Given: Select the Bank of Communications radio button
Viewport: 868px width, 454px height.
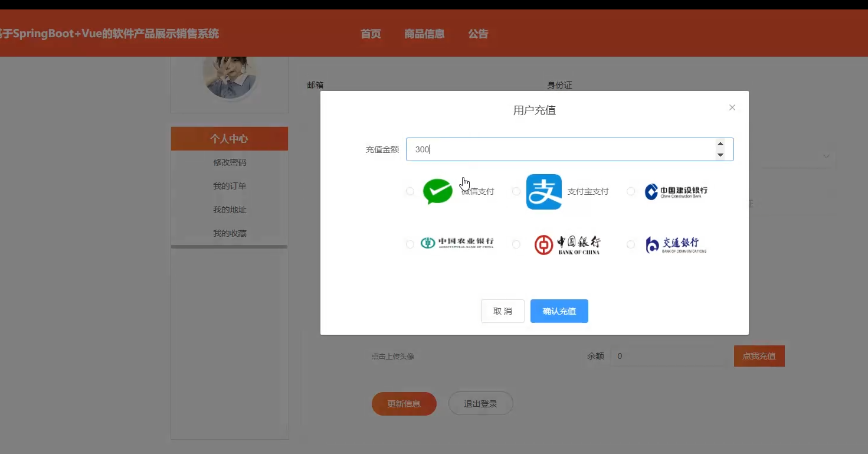Looking at the screenshot, I should 631,244.
